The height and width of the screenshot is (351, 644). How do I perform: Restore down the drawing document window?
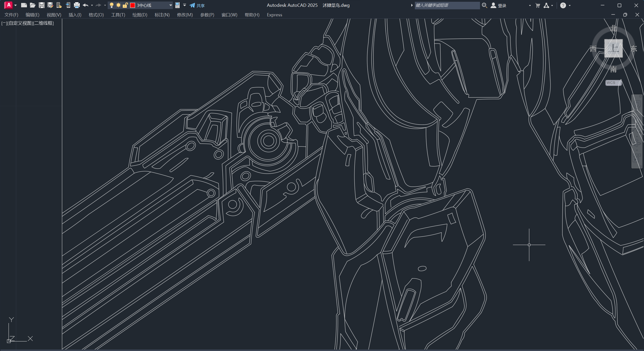point(625,15)
